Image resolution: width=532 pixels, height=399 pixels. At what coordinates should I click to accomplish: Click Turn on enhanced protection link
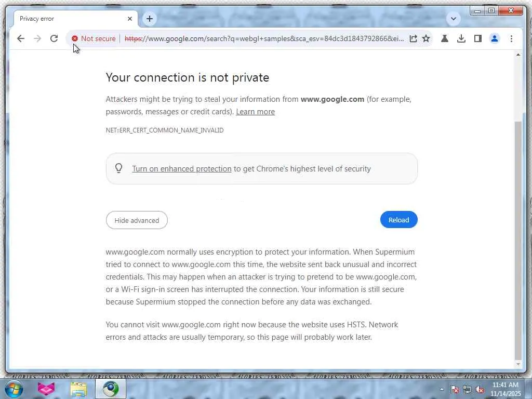pos(181,169)
